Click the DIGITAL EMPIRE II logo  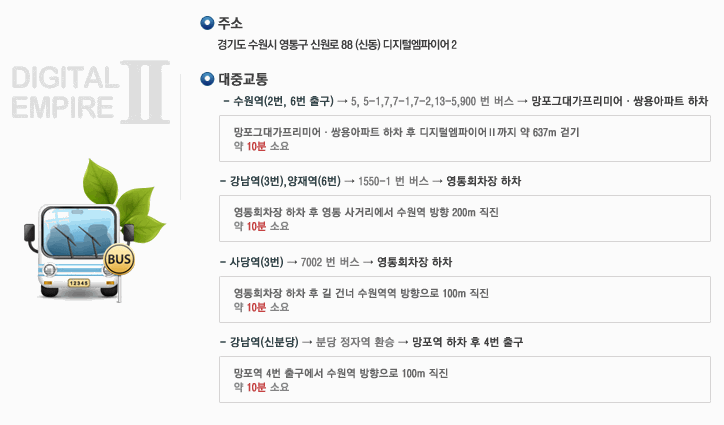pyautogui.click(x=91, y=92)
